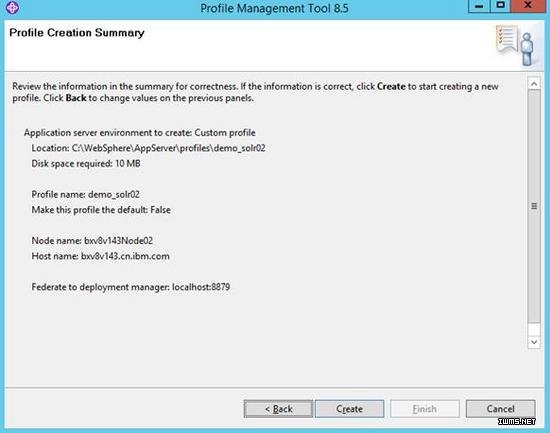
Task: Maximize the Profile Management Tool window
Action: pyautogui.click(x=500, y=6)
